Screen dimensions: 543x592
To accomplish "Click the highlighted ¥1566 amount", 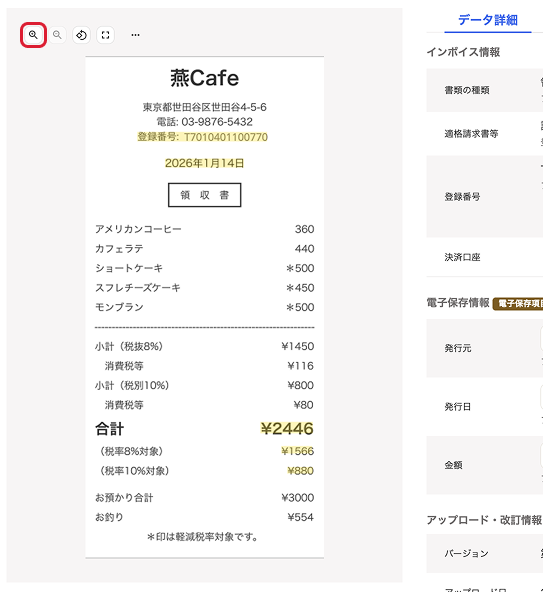I will click(298, 451).
